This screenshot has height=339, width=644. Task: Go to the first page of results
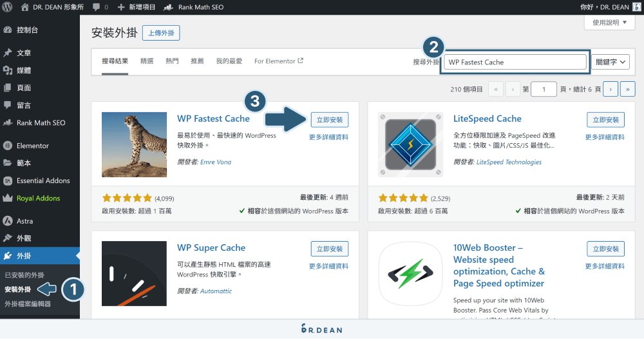(496, 89)
